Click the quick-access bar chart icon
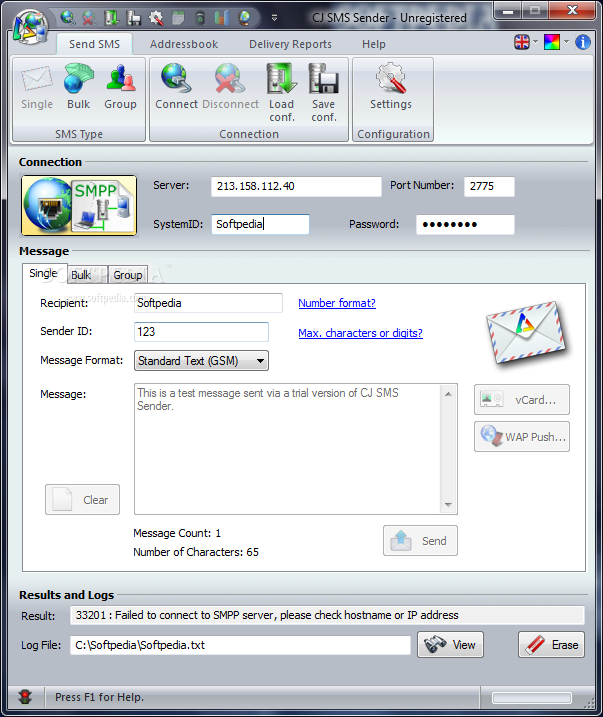The image size is (603, 717). coord(222,17)
